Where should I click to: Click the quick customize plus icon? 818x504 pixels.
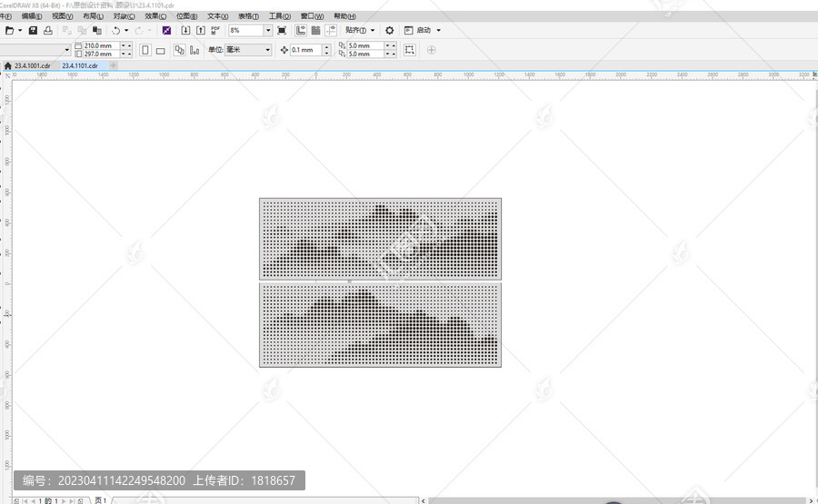(432, 50)
